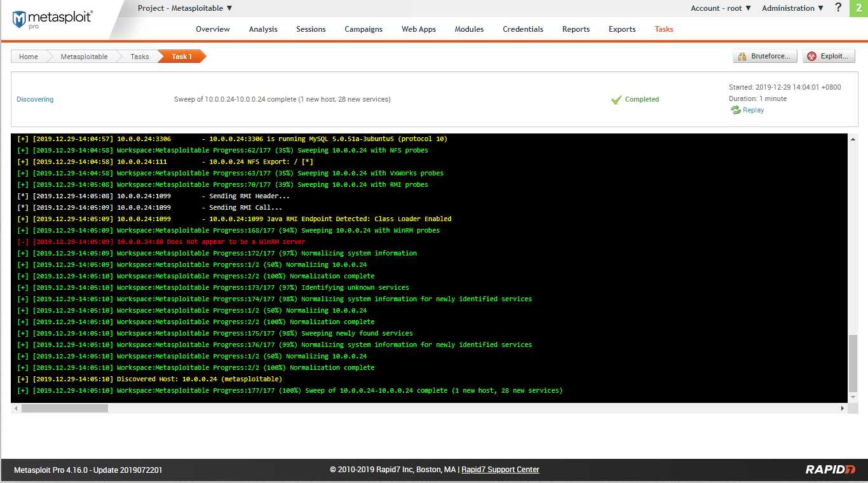
Task: Open the help question mark icon
Action: point(838,8)
